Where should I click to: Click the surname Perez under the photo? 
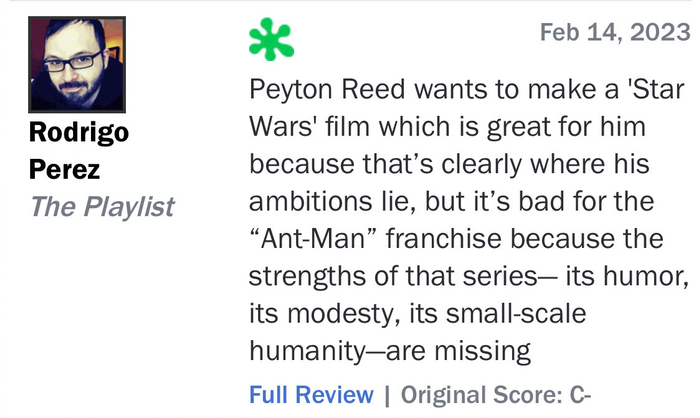click(65, 169)
